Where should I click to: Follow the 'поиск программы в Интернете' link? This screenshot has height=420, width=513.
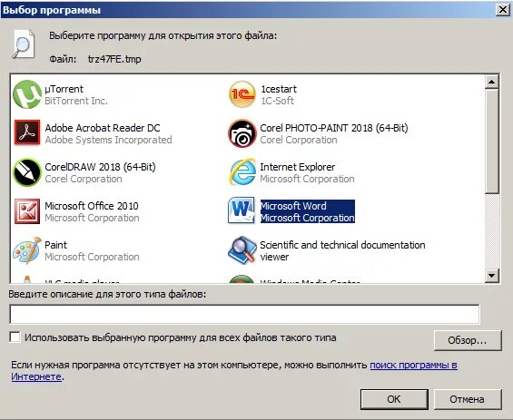[x=413, y=365]
